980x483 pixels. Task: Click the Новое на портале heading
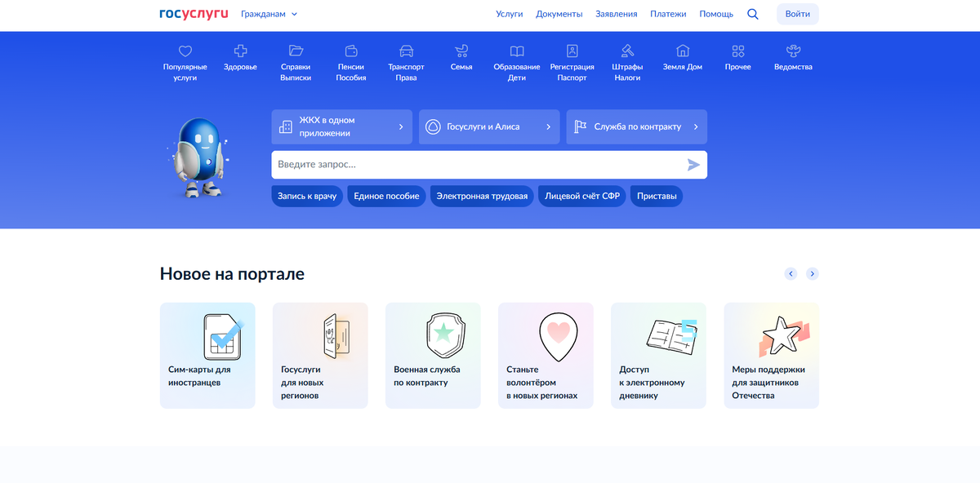tap(232, 274)
